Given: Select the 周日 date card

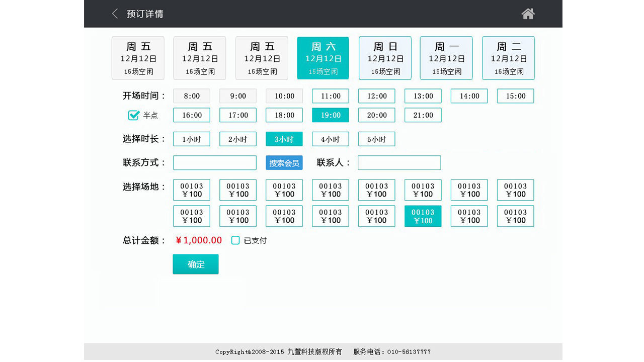Looking at the screenshot, I should pyautogui.click(x=385, y=58).
